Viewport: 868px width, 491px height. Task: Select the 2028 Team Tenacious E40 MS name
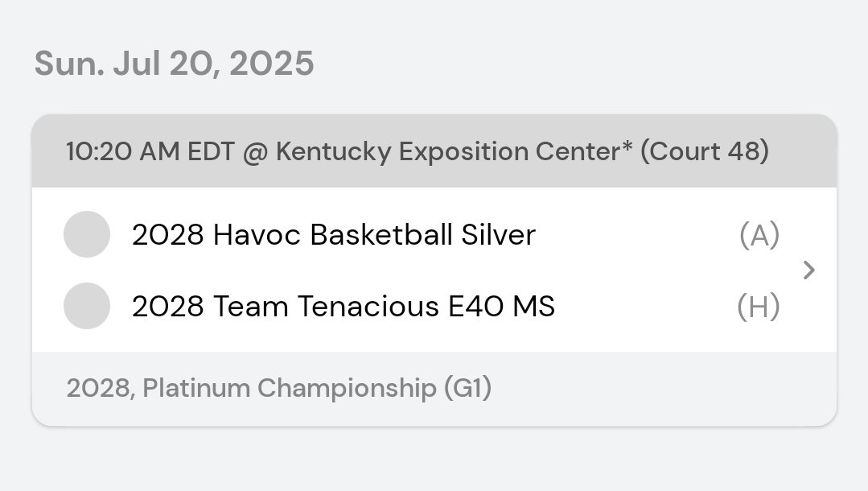tap(343, 307)
